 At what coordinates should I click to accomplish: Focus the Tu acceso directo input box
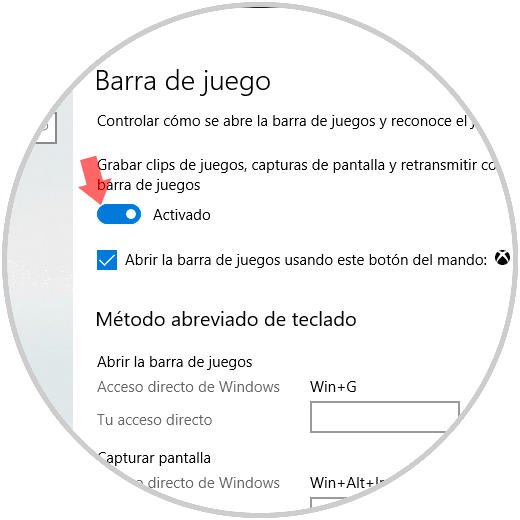tap(385, 417)
